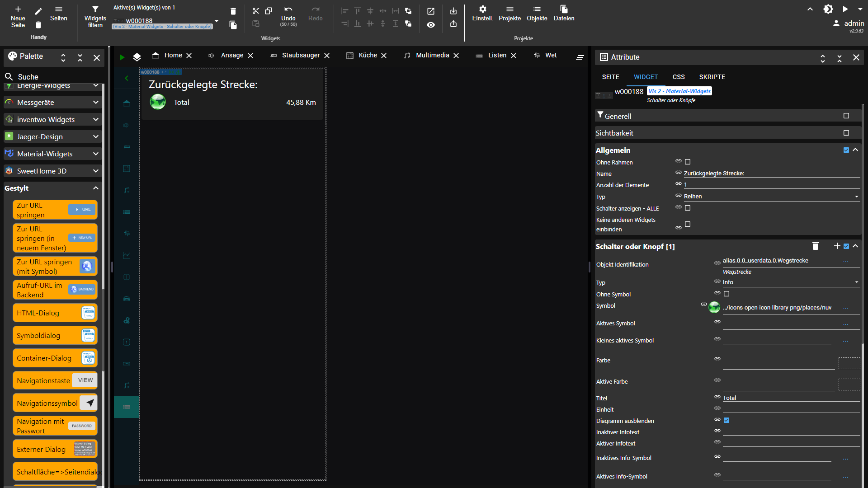
Task: Open the Projekte menu icon
Action: point(510,9)
